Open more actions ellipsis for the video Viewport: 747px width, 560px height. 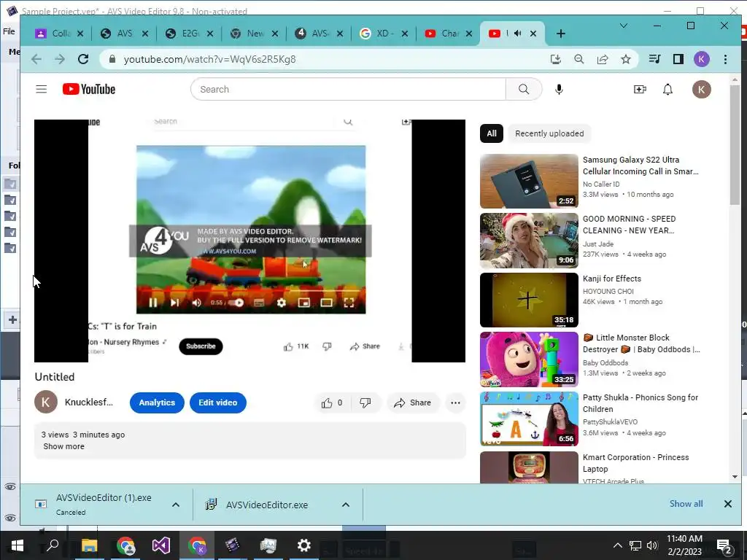[455, 402]
